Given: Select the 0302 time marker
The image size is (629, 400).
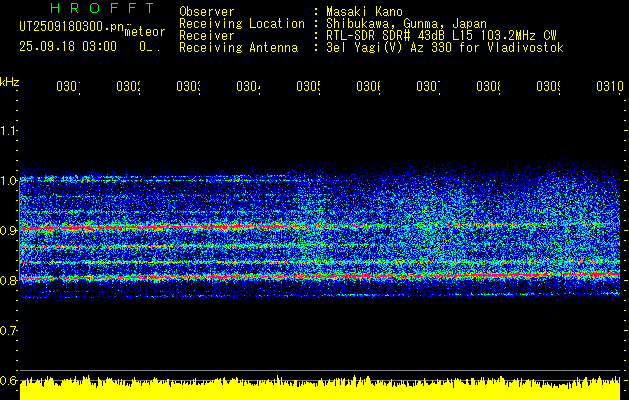Looking at the screenshot, I should [x=128, y=86].
